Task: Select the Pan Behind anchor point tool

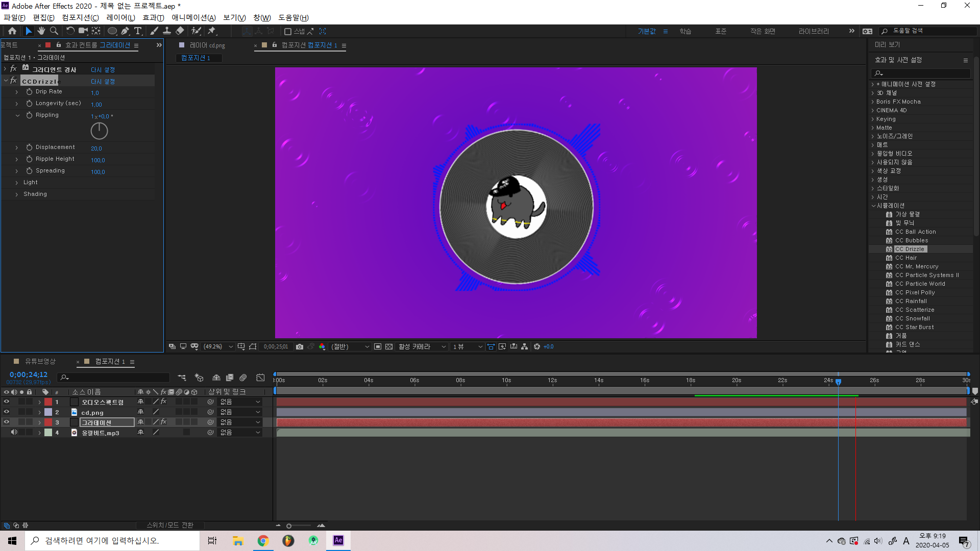Action: [x=96, y=31]
